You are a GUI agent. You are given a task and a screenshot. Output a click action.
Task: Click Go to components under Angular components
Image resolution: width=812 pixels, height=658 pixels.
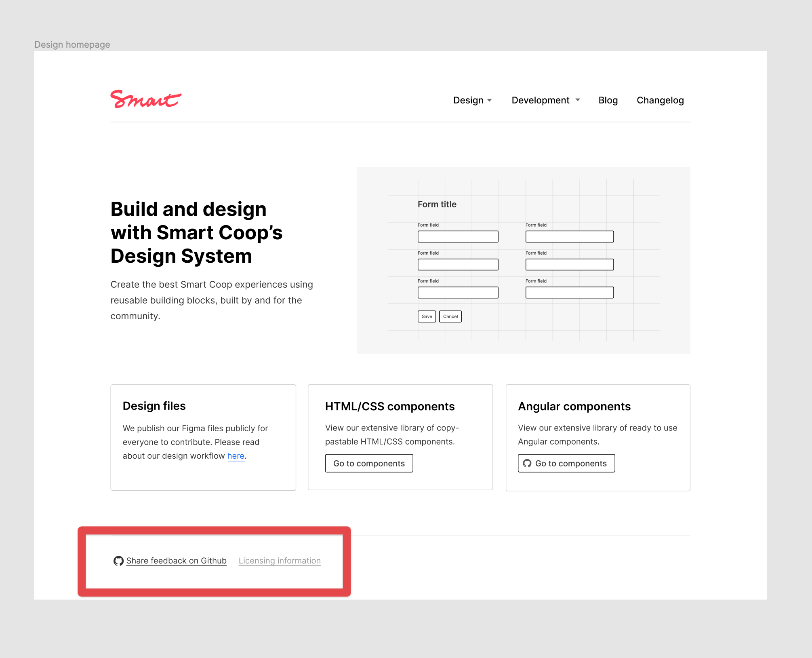(x=566, y=463)
